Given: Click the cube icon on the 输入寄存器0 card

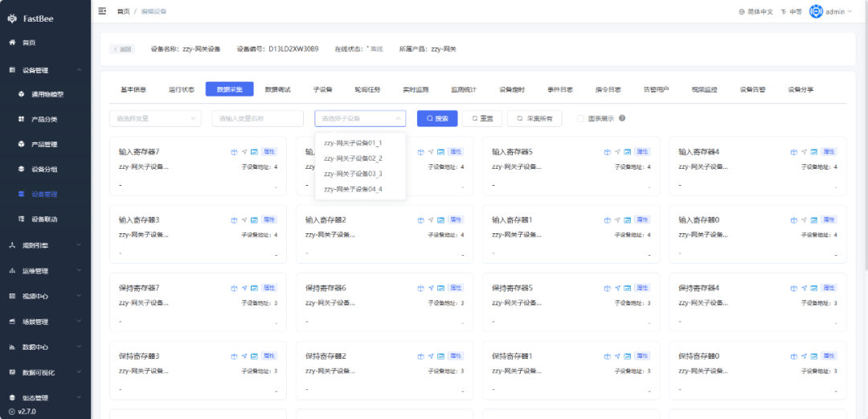Looking at the screenshot, I should (x=794, y=220).
